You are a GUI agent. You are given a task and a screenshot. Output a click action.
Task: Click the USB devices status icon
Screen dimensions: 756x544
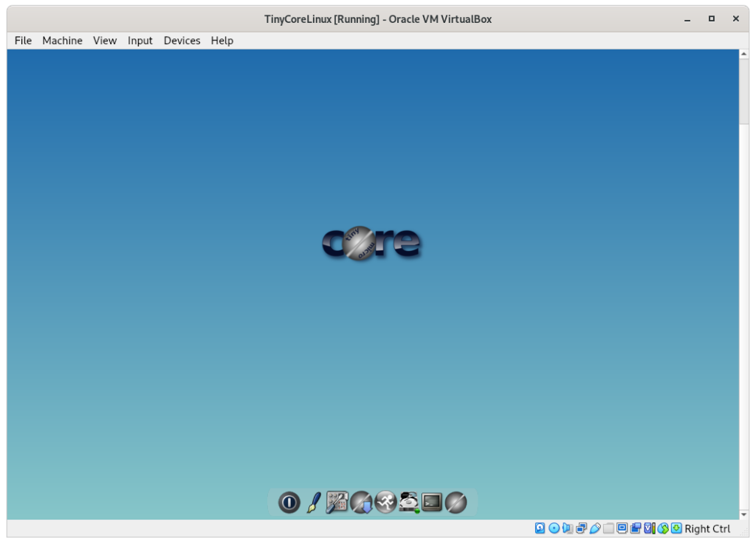pos(595,528)
